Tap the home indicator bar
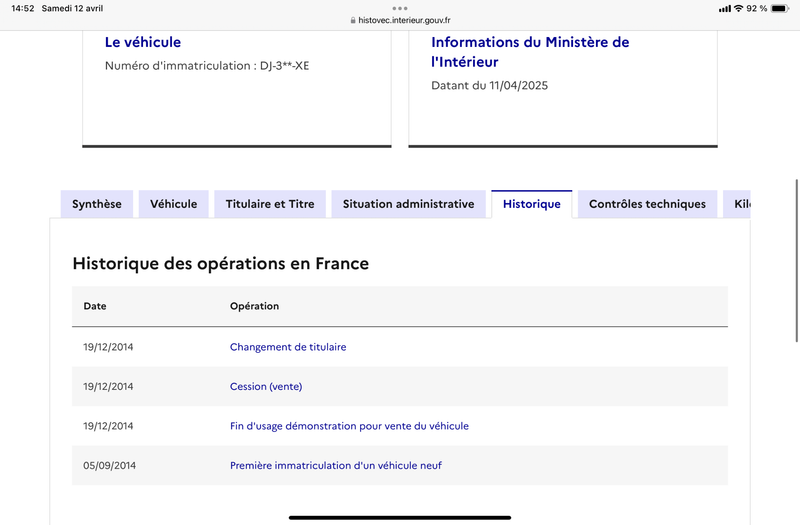This screenshot has height=525, width=800. pyautogui.click(x=400, y=517)
